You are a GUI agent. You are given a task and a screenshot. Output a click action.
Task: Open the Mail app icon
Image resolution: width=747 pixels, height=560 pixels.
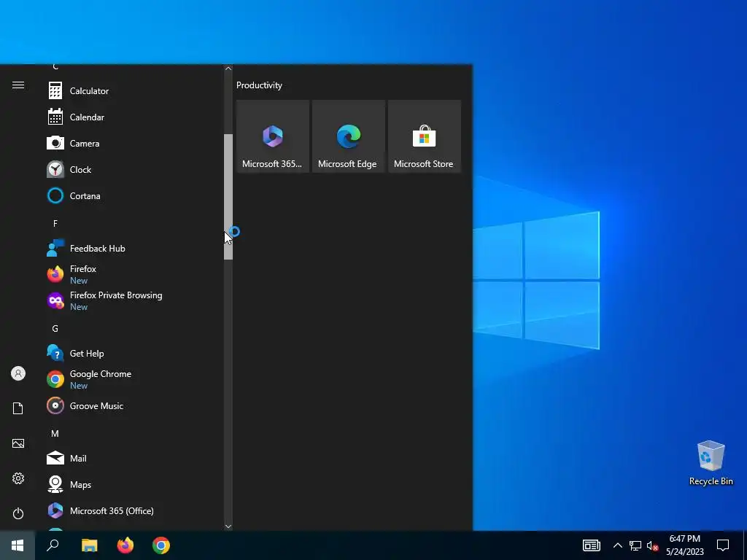click(x=55, y=458)
